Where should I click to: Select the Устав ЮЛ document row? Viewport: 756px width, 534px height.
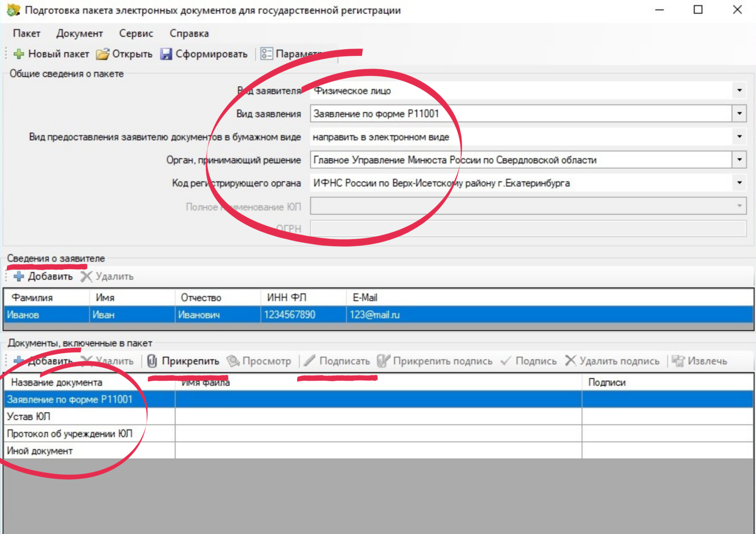pyautogui.click(x=378, y=416)
